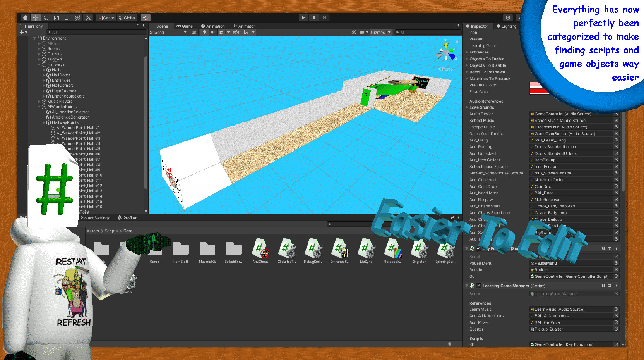
Task: Adjust Project window icon size slider
Action: pyautogui.click(x=449, y=344)
